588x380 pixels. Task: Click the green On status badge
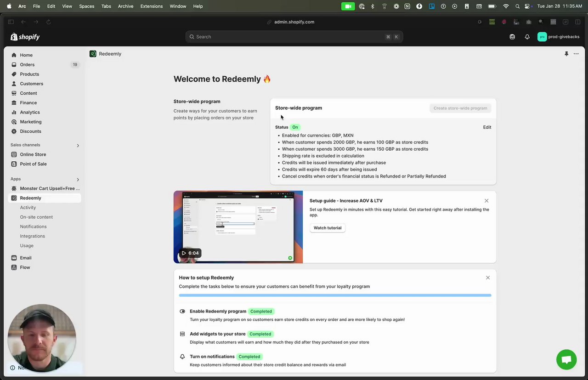pos(295,127)
